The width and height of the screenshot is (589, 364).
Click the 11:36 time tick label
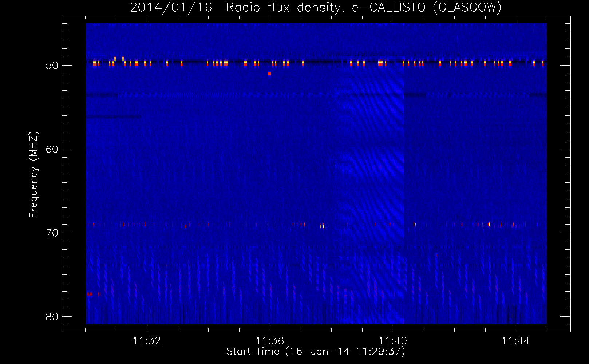click(x=270, y=341)
